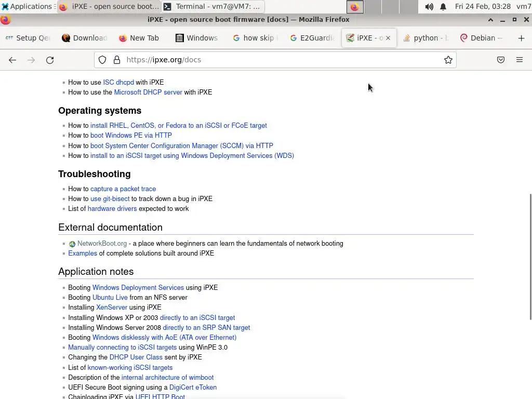The height and width of the screenshot is (399, 532).
Task: Open the Ubuntu Live link
Action: [110, 298]
